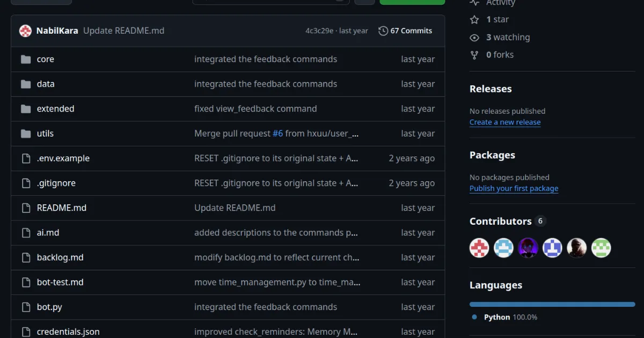Click Create a new release
The width and height of the screenshot is (644, 338).
pos(505,122)
